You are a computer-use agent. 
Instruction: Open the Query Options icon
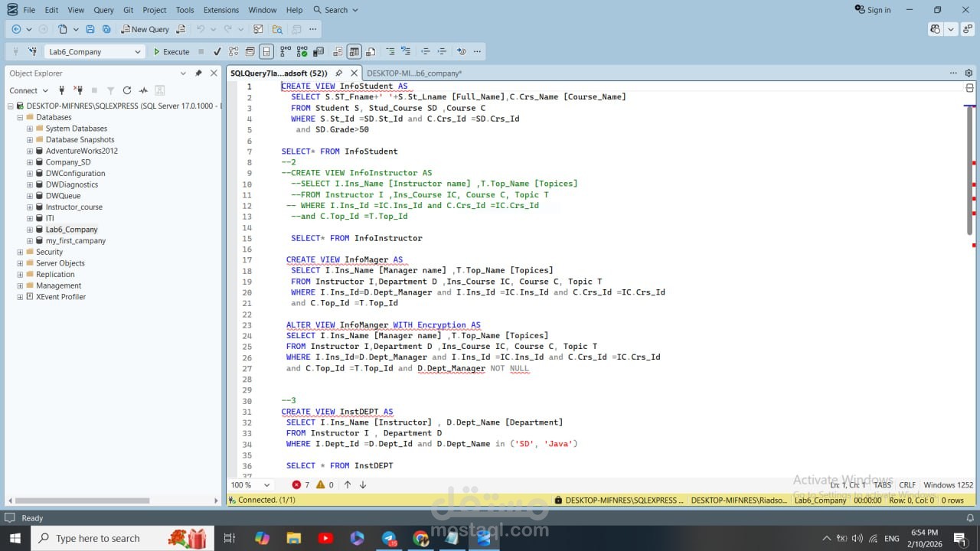(250, 52)
